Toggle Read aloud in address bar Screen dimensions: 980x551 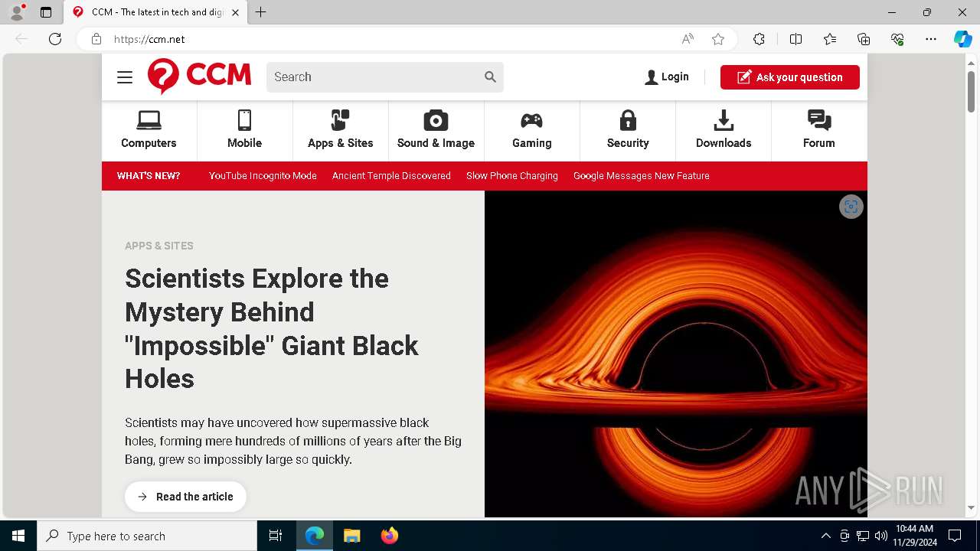point(688,39)
